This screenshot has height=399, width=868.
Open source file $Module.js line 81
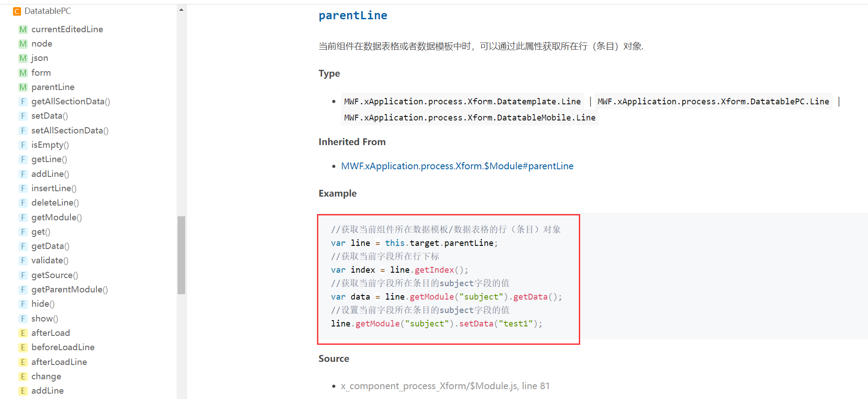(x=445, y=386)
